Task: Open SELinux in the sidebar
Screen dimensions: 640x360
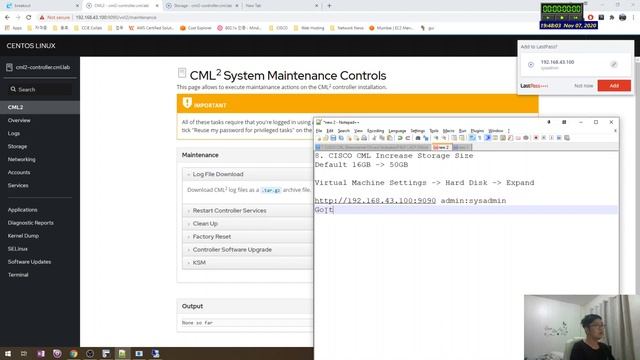Action: (x=18, y=249)
